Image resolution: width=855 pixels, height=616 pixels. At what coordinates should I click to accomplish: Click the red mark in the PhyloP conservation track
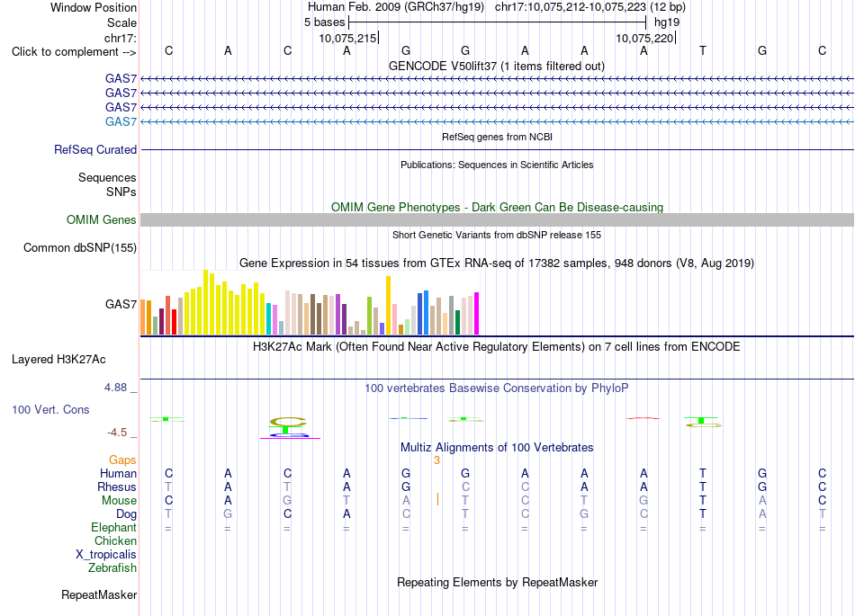[643, 418]
